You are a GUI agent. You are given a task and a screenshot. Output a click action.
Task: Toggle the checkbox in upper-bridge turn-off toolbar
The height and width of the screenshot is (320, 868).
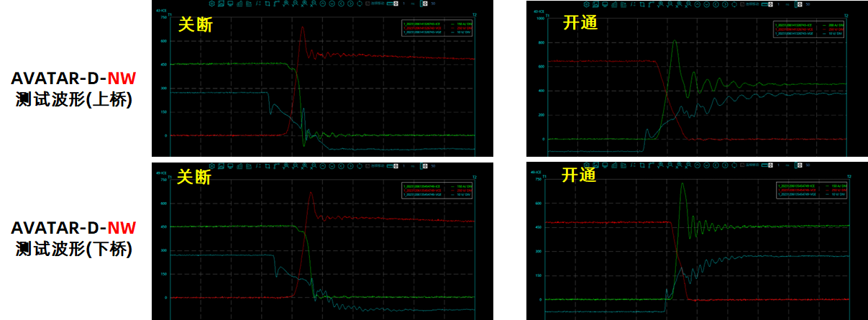coord(367,4)
